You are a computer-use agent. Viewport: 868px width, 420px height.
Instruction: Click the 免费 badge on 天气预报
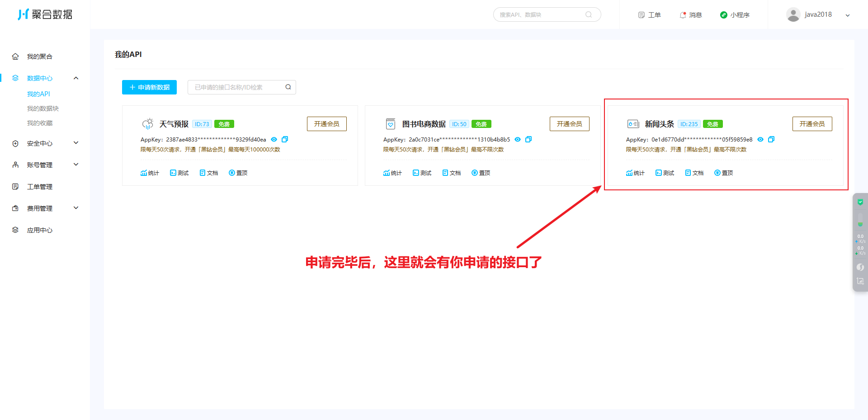[224, 124]
